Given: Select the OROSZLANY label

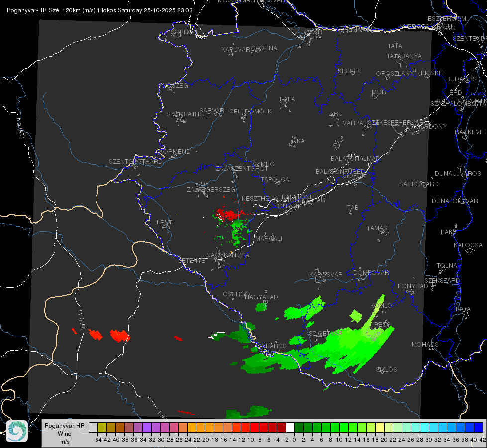Looking at the screenshot, I should click(x=395, y=74).
